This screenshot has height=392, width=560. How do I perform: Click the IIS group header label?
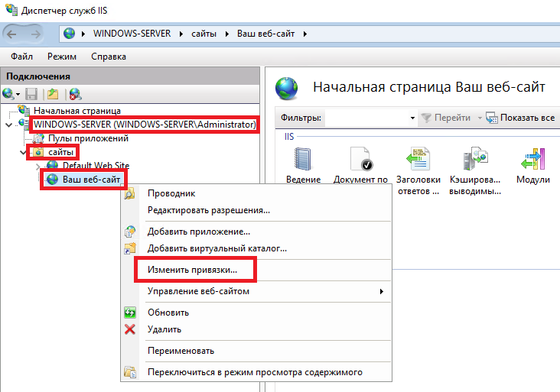tap(289, 137)
